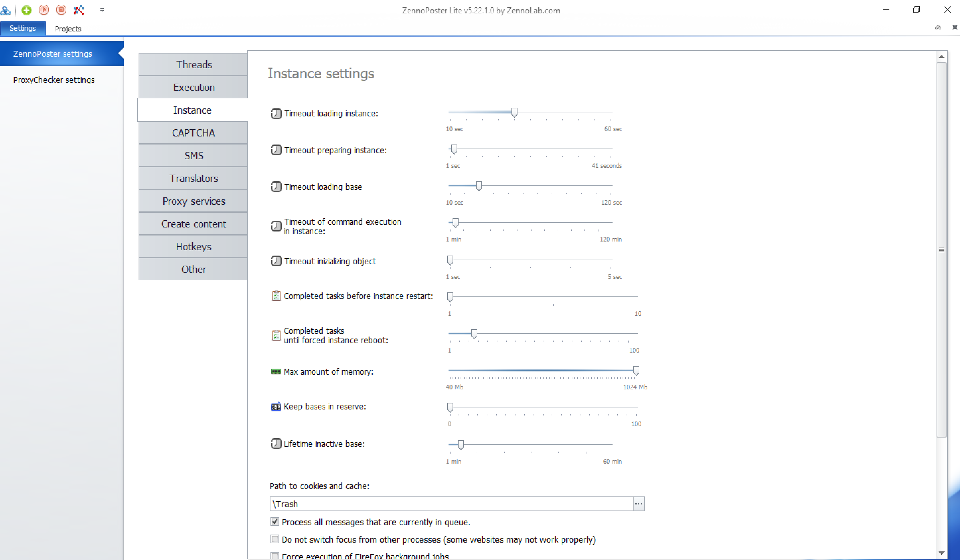Open the Execution settings section
The image size is (960, 560).
click(x=193, y=88)
